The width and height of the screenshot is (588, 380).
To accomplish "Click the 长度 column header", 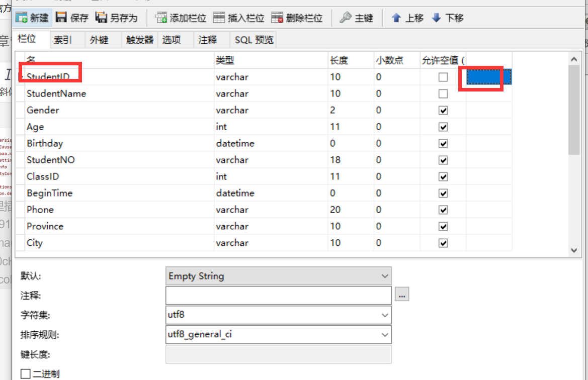I will [351, 60].
